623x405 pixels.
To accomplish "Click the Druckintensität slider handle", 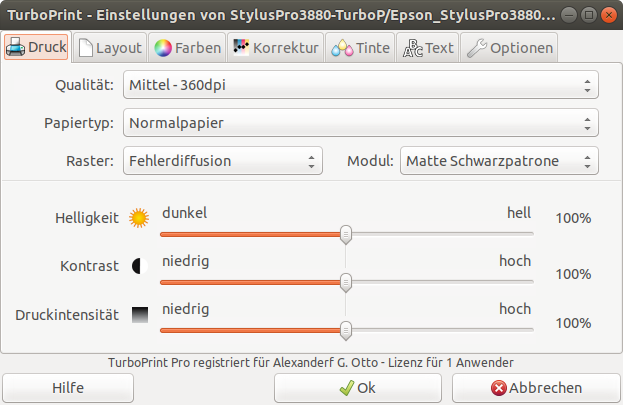I will 346,330.
